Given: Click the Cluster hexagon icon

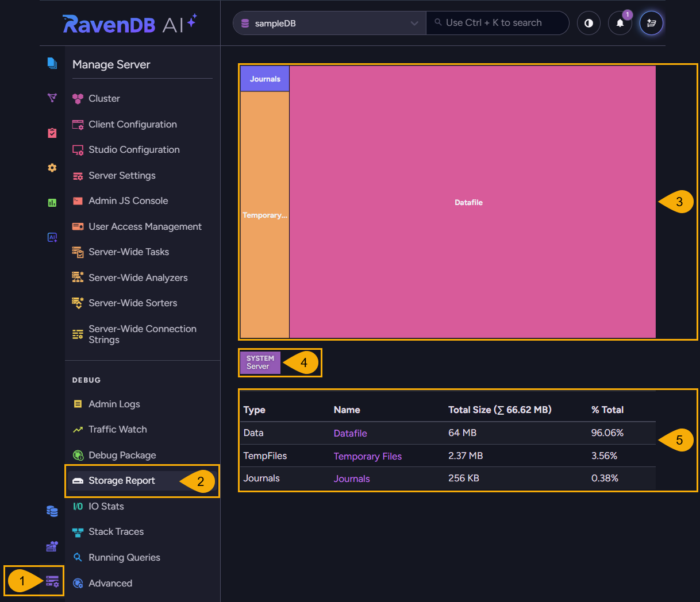Looking at the screenshot, I should pyautogui.click(x=78, y=98).
